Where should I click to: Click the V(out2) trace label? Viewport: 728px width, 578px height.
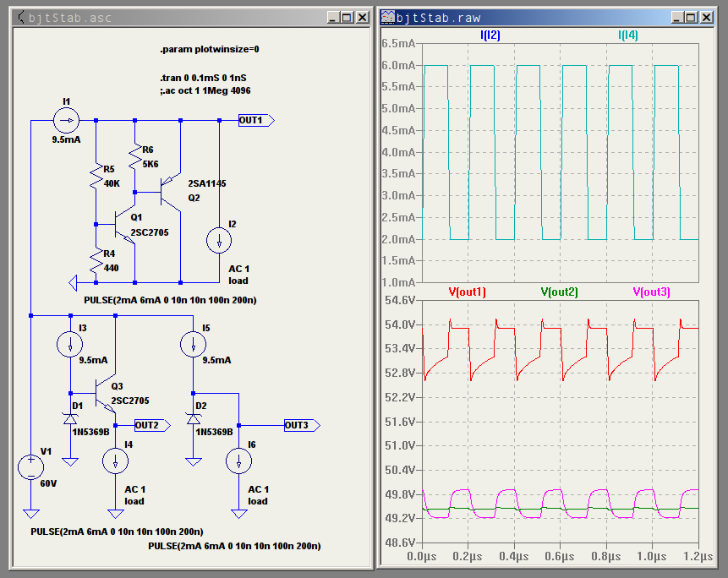click(x=559, y=292)
